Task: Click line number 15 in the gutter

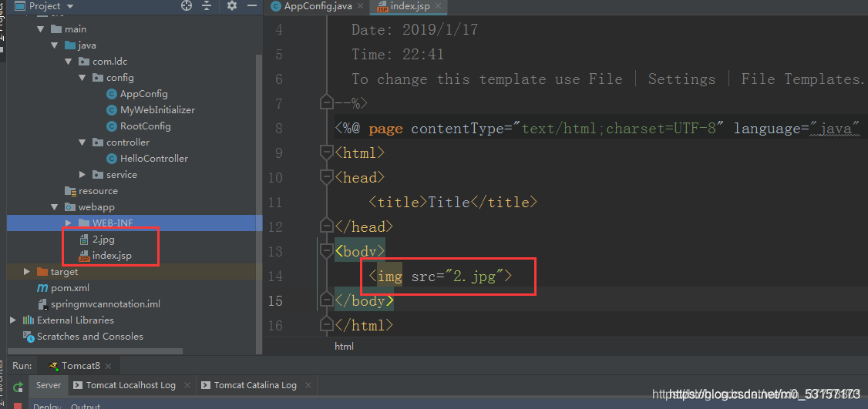Action: tap(275, 300)
